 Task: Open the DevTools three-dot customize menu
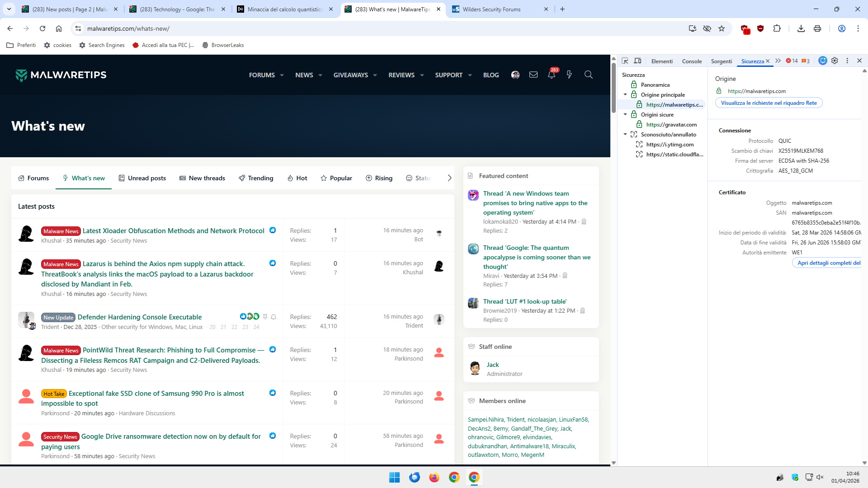847,61
